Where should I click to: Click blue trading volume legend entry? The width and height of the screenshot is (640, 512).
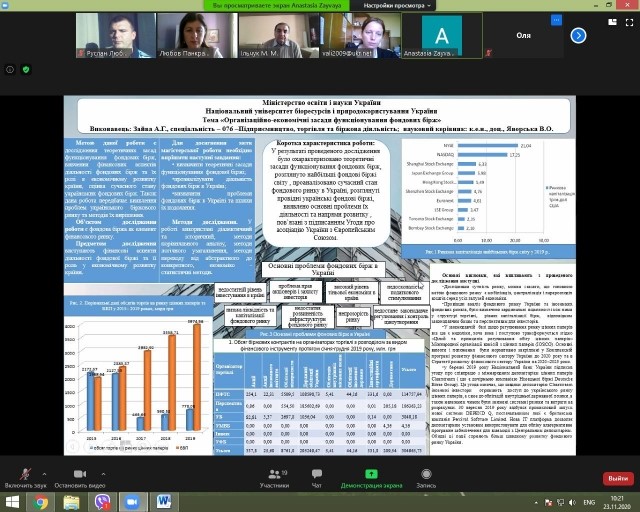[x=129, y=448]
